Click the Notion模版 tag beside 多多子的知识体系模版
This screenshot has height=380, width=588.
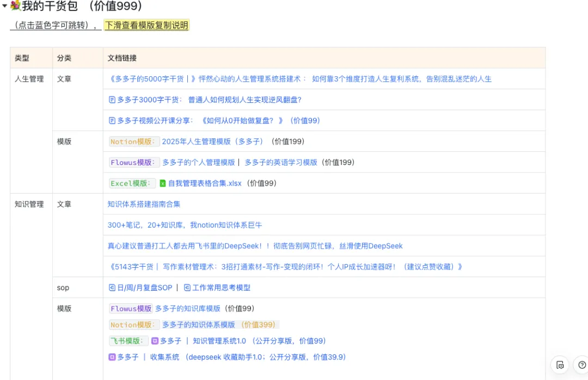coord(134,324)
